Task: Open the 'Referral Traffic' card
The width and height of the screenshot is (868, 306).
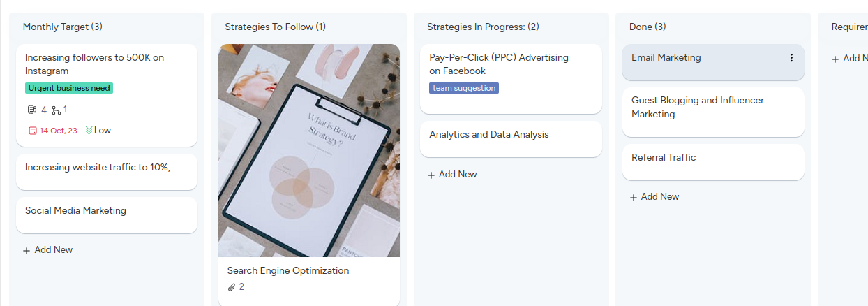Action: point(664,158)
